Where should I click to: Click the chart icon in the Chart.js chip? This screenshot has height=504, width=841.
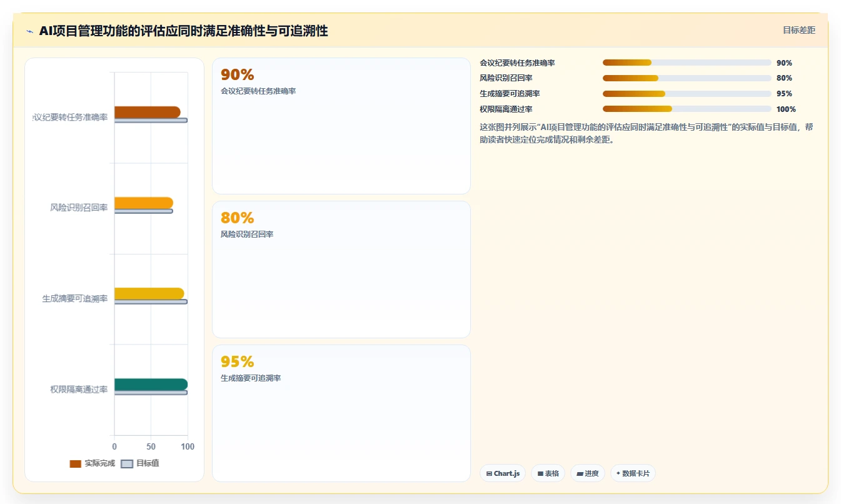click(489, 474)
